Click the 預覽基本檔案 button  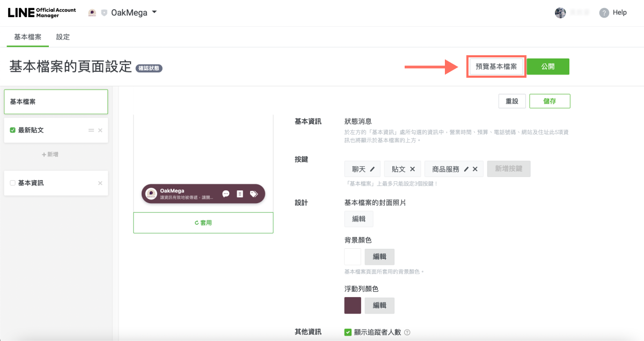(496, 66)
